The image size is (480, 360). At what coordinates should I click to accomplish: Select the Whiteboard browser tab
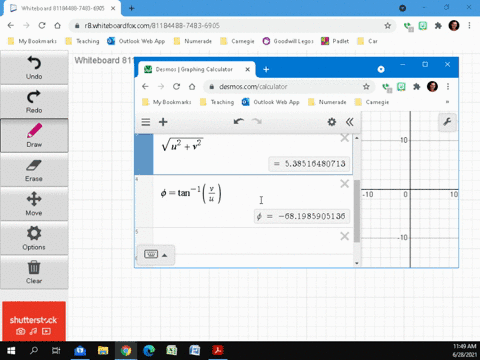[62, 8]
